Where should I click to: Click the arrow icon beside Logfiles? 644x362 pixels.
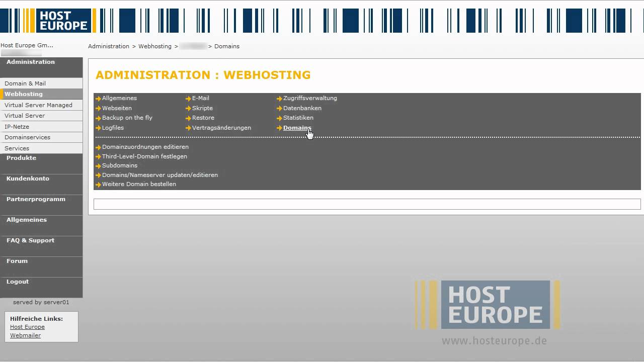point(98,128)
